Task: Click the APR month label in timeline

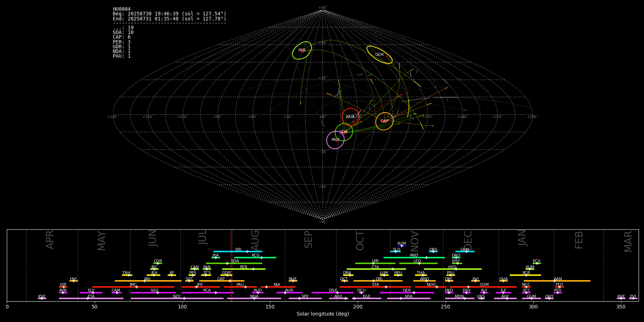Action: (x=50, y=240)
